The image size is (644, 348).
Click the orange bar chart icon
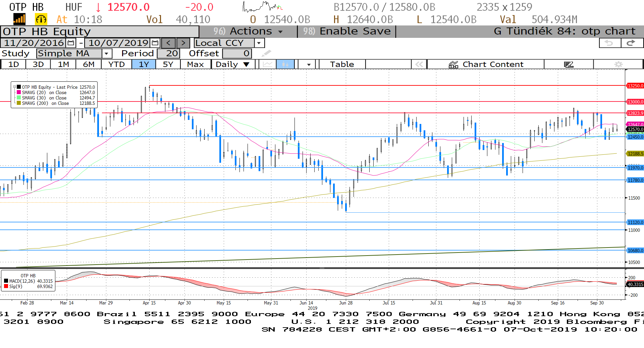point(19,19)
